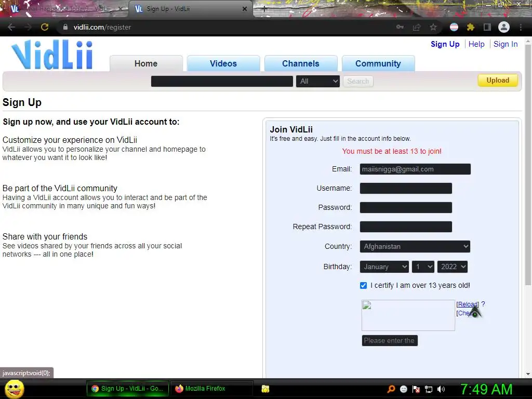The image size is (532, 399).
Task: Click the Search button
Action: point(358,82)
